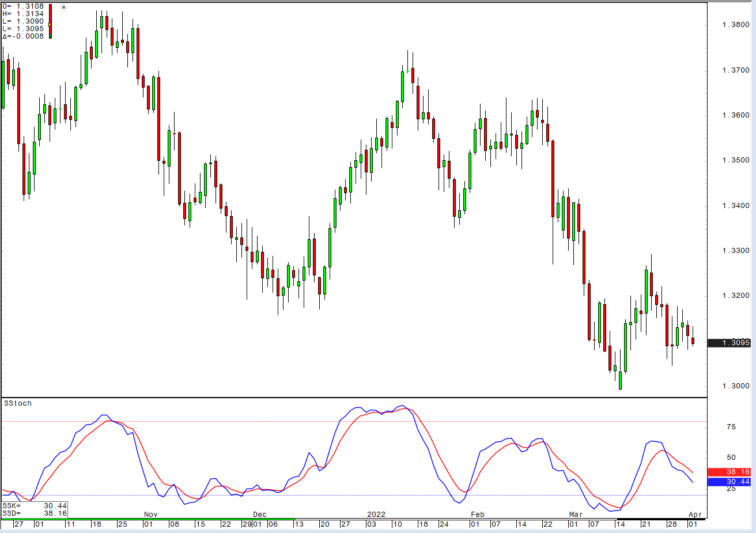This screenshot has height=533, width=756.
Task: Click the 2022 year label on time axis
Action: [376, 515]
